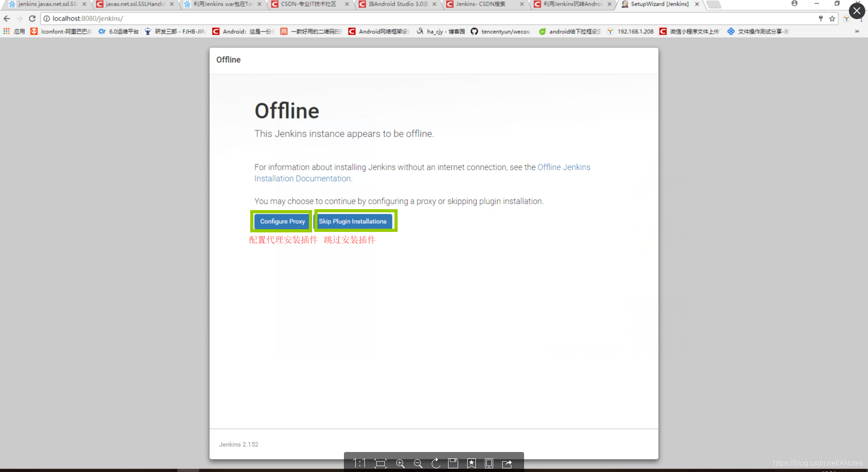This screenshot has height=472, width=868.
Task: Open the 192.168.1.208 bookmark
Action: tap(630, 31)
